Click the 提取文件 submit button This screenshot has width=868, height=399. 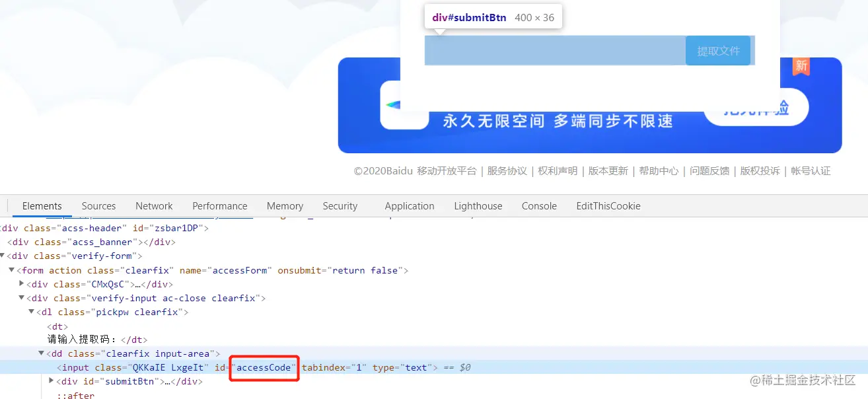(x=718, y=51)
